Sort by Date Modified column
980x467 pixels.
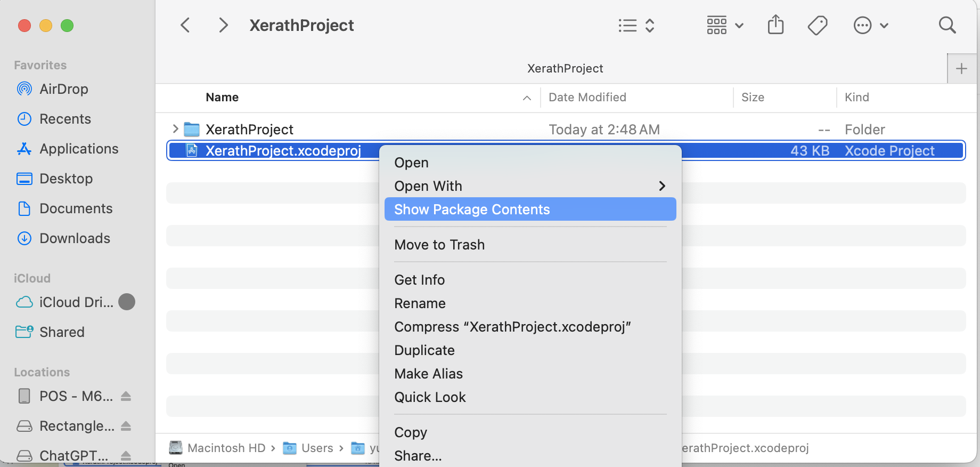587,97
